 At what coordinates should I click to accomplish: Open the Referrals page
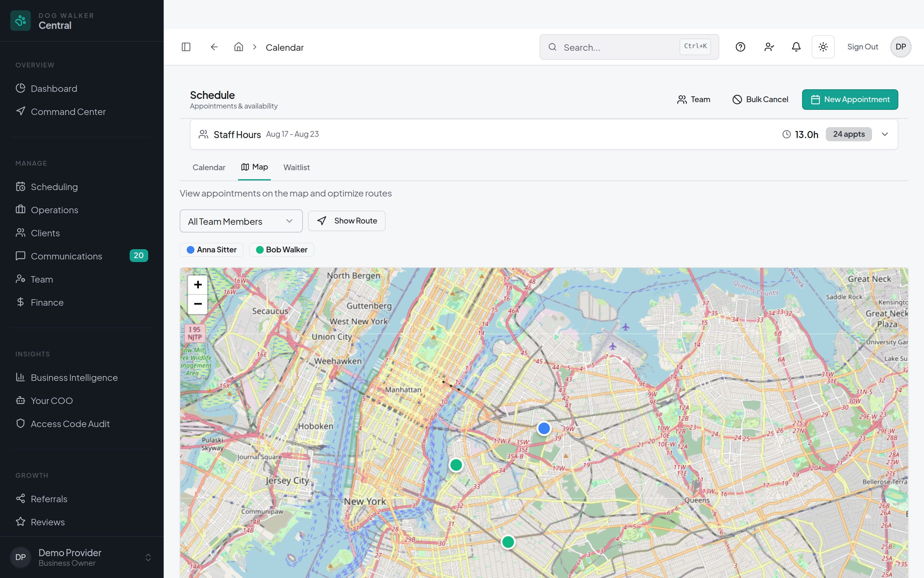click(x=82, y=499)
